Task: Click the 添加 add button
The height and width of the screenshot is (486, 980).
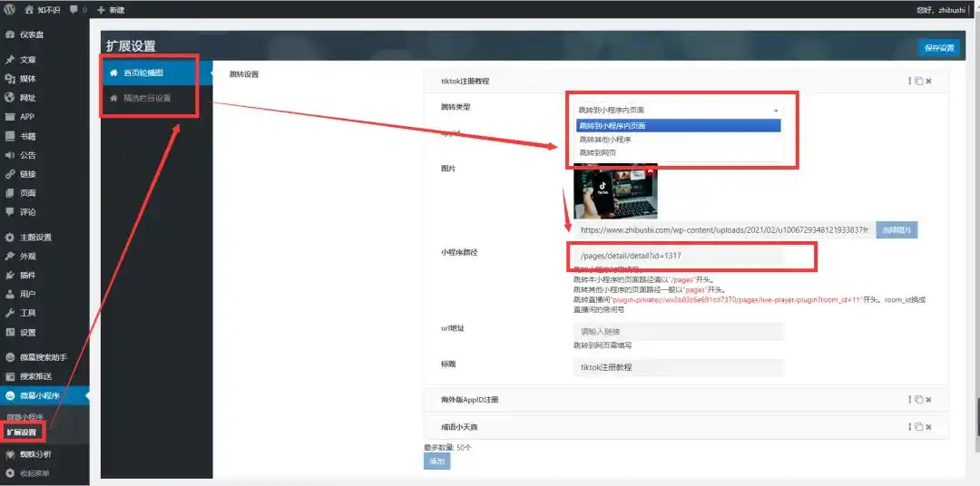Action: point(436,462)
